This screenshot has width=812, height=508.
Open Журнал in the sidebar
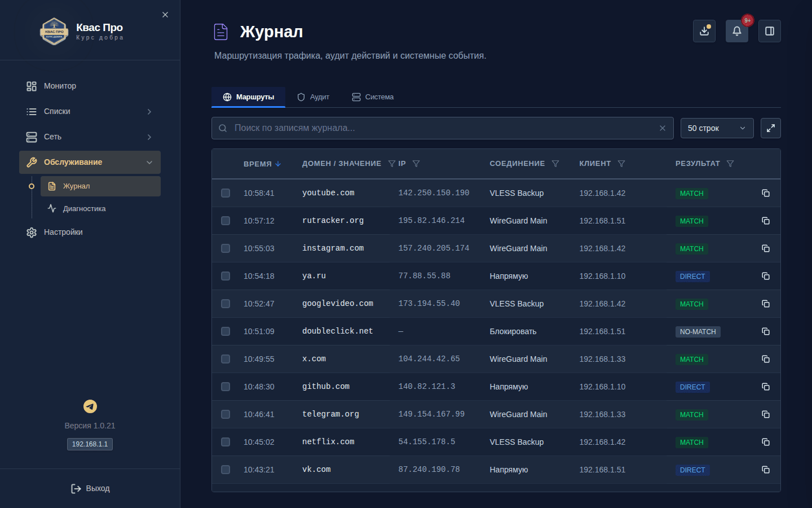tap(100, 186)
